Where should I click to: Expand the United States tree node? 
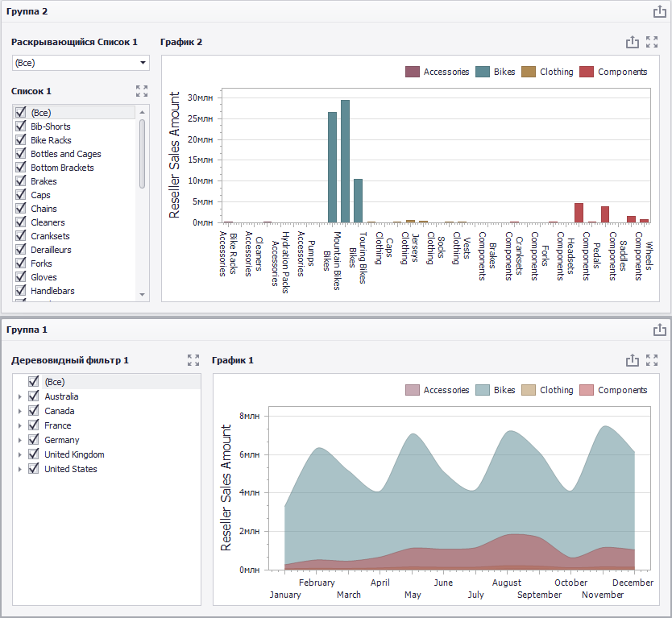19,469
